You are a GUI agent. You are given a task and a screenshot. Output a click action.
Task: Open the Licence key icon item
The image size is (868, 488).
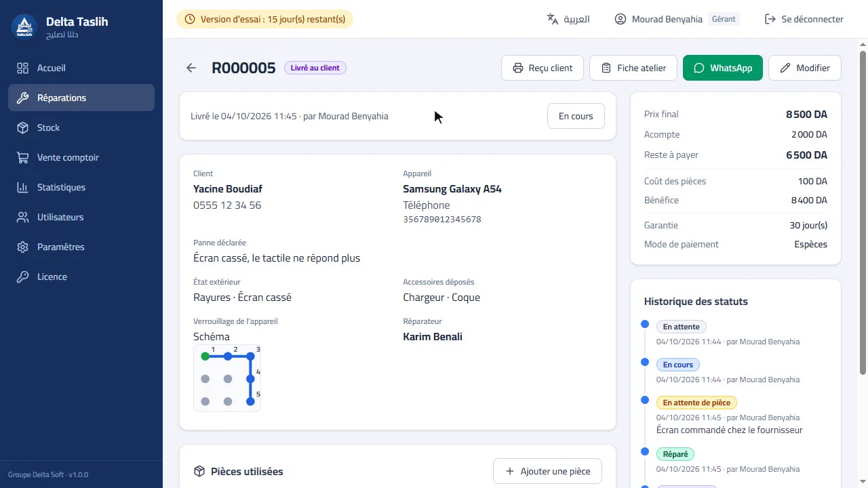pos(23,277)
